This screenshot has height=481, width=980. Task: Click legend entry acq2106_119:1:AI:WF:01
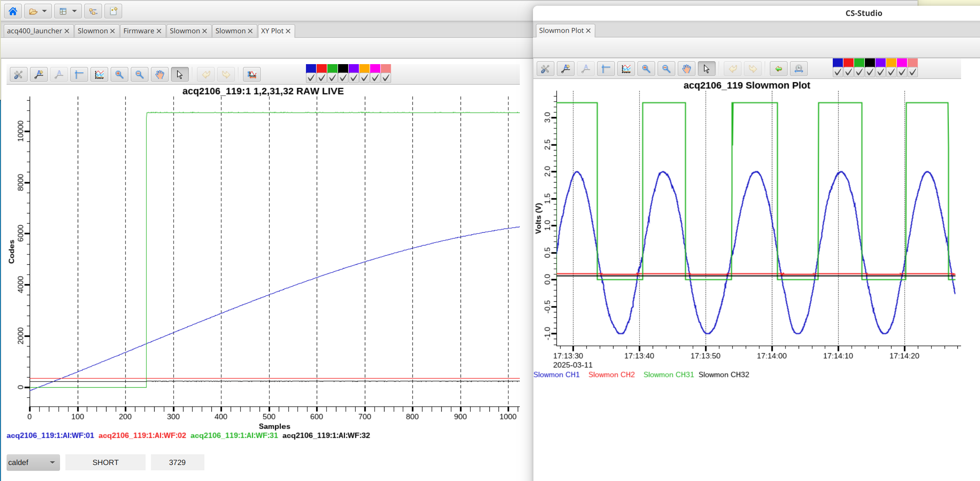tap(50, 435)
